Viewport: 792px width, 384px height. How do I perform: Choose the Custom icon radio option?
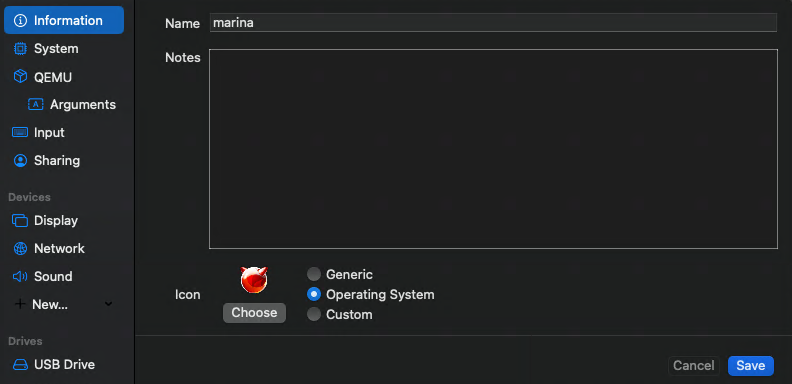tap(314, 314)
